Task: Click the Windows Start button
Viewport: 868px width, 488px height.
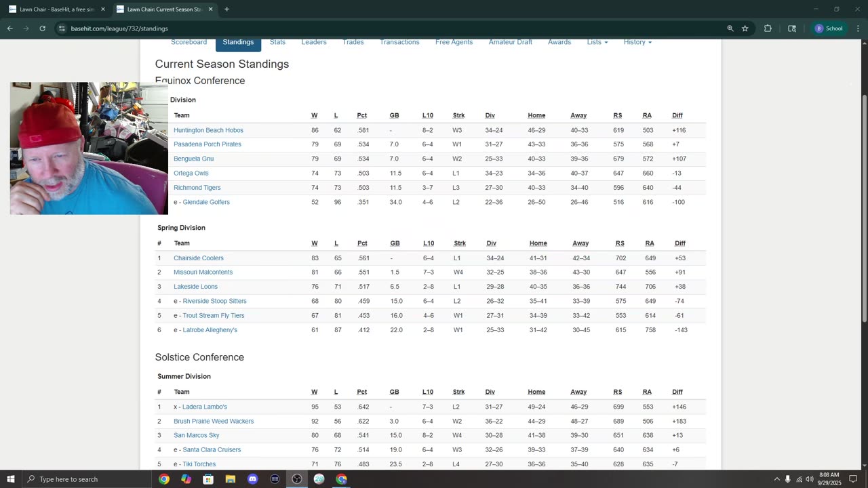Action: tap(11, 479)
